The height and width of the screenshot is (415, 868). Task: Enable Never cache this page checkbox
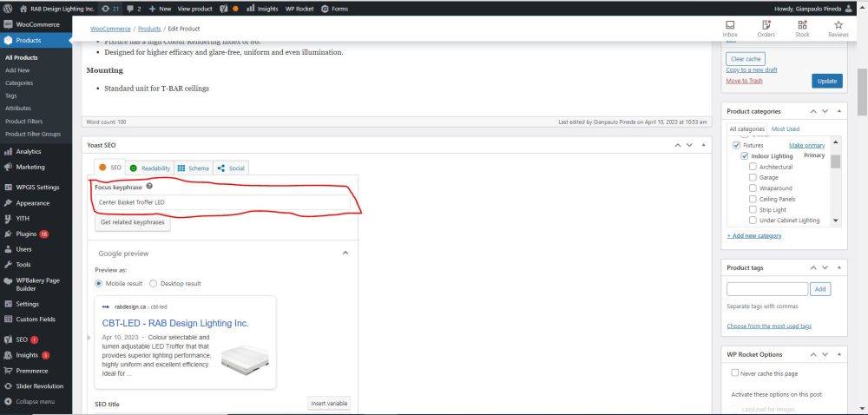coord(735,372)
